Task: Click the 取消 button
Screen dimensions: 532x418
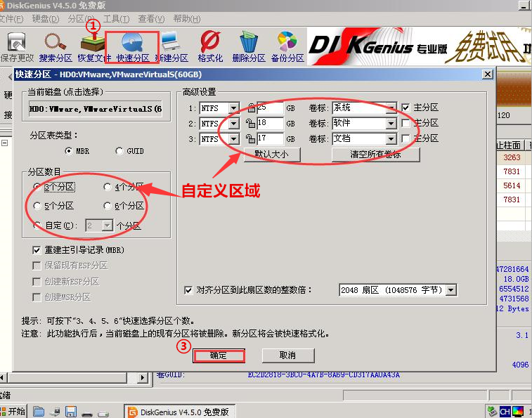Action: [x=288, y=355]
